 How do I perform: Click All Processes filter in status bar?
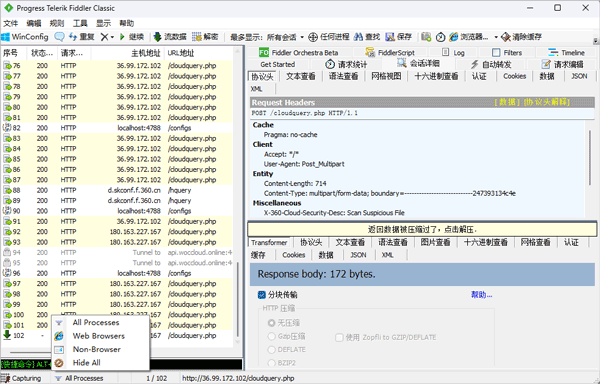tap(79, 378)
